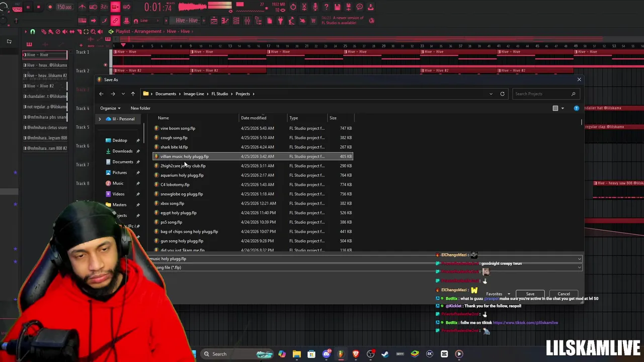This screenshot has width=644, height=362.
Task: Open the channel rack view icon
Action: click(236, 21)
